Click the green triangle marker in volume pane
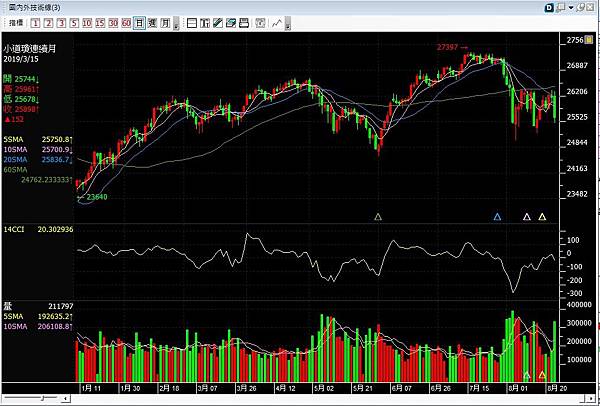Screen dimensions: 600x406 click(527, 375)
